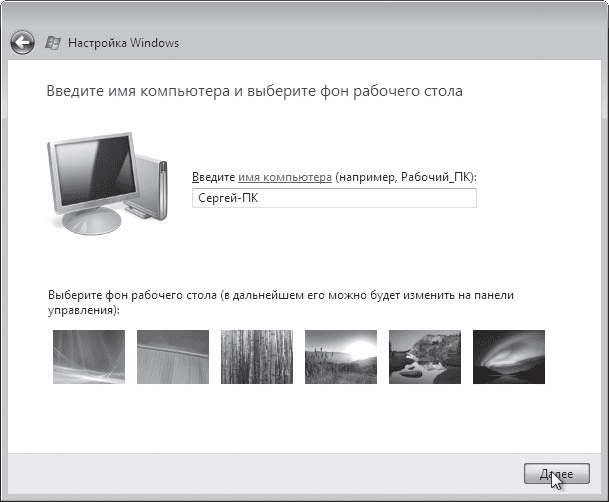Click the Back arrow button
The width and height of the screenshot is (609, 502).
[x=23, y=43]
